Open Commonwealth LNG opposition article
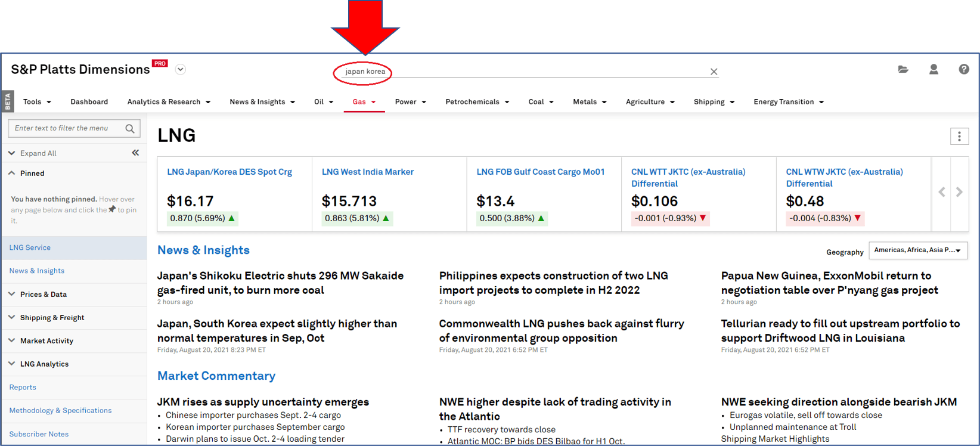 562,331
